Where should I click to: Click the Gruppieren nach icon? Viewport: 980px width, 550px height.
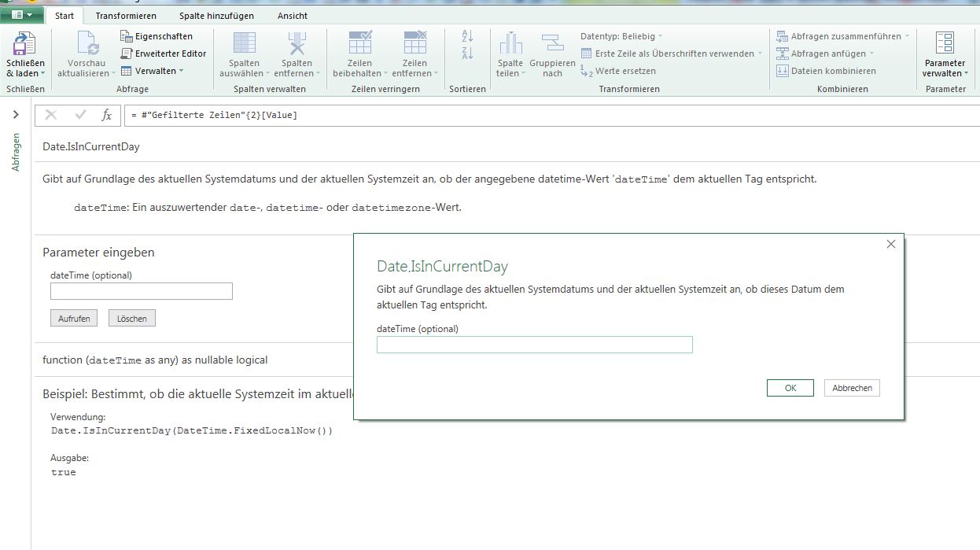(552, 44)
